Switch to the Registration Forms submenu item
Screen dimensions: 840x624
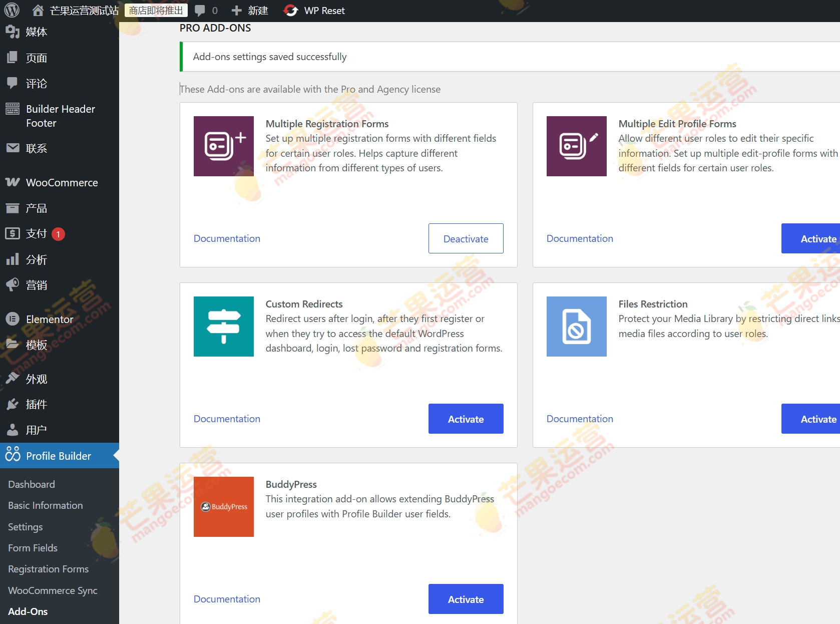[48, 569]
